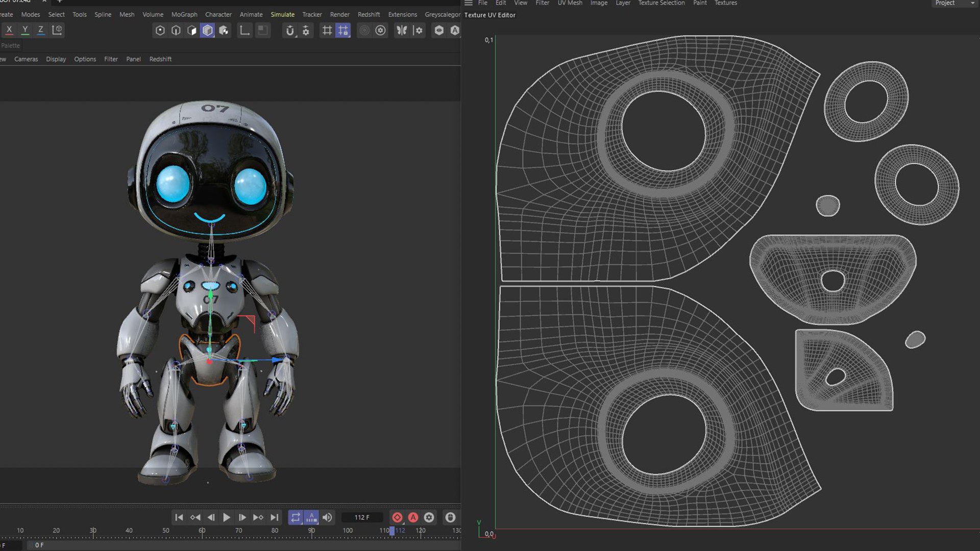Open the UV editor Layer menu
The height and width of the screenshot is (551, 980).
coord(623,3)
